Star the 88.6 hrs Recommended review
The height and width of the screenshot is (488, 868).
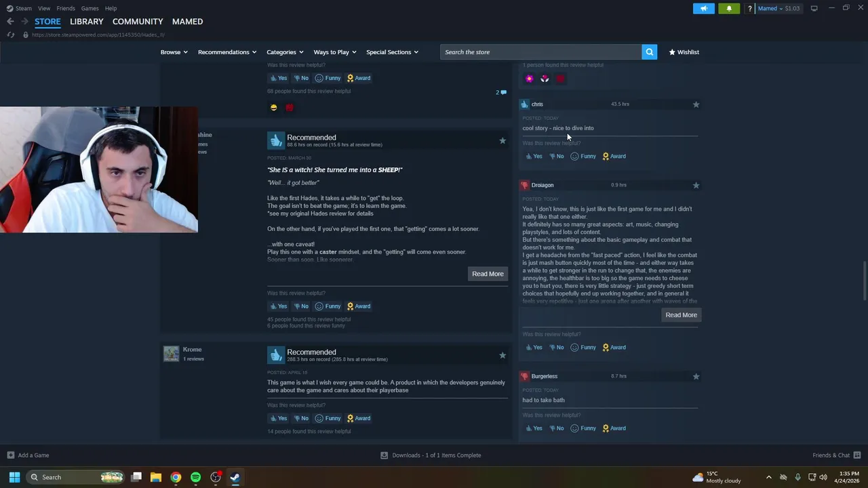(x=502, y=140)
